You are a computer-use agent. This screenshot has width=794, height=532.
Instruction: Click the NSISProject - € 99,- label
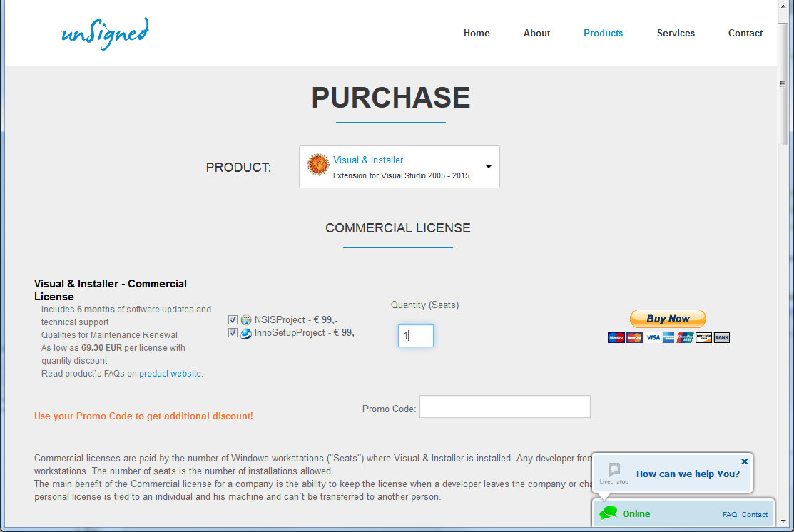(296, 320)
